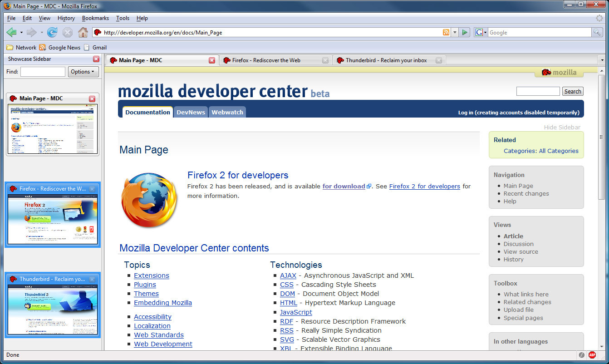Go to home page via house icon
This screenshot has width=609, height=364.
(83, 32)
